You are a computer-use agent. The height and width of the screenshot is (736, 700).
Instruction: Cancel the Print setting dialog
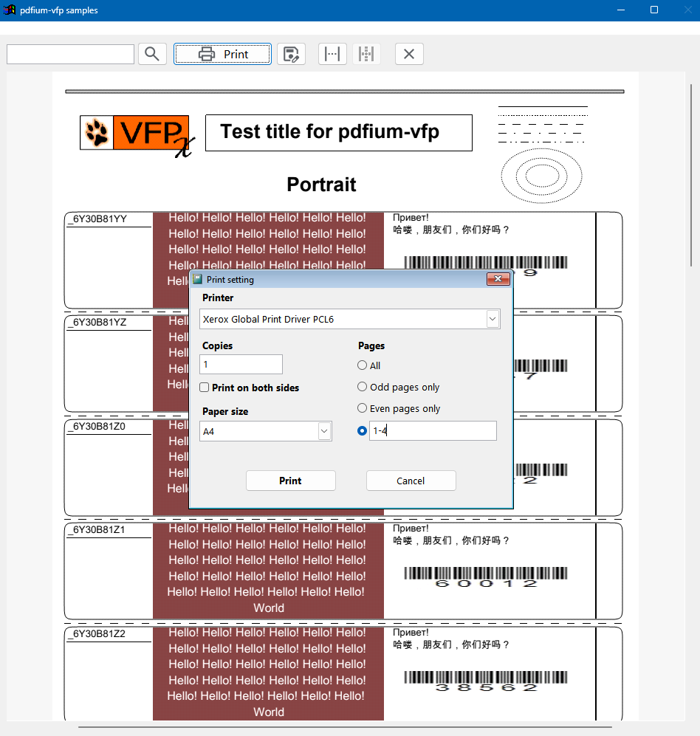411,481
